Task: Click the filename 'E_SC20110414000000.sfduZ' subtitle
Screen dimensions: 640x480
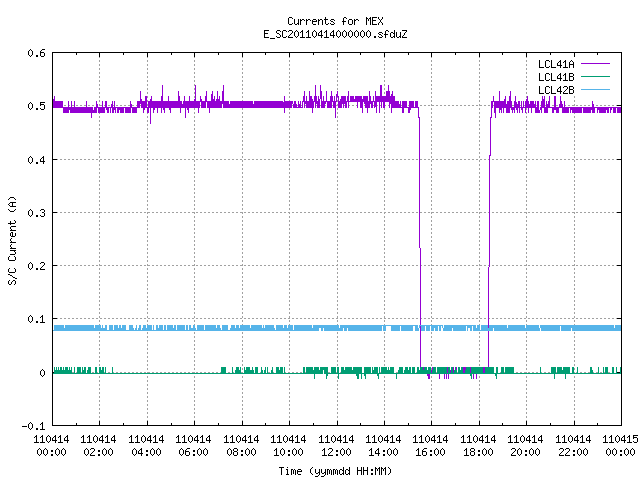Action: click(335, 34)
